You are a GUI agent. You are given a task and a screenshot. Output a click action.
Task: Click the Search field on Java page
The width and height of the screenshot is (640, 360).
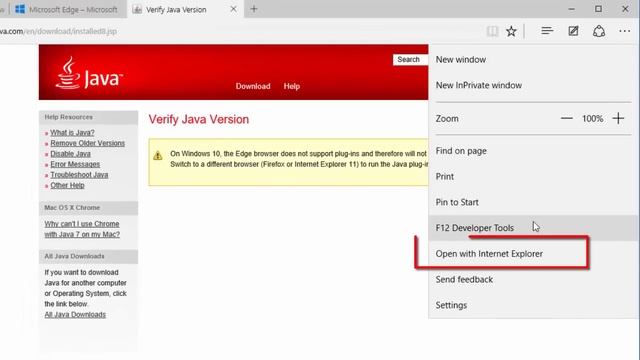pos(410,60)
